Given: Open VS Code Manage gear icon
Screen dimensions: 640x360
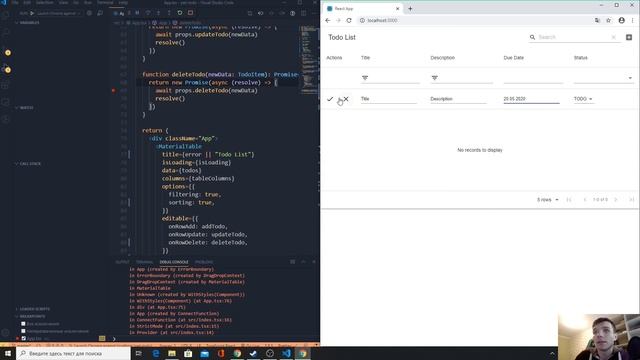Looking at the screenshot, I should (5, 333).
